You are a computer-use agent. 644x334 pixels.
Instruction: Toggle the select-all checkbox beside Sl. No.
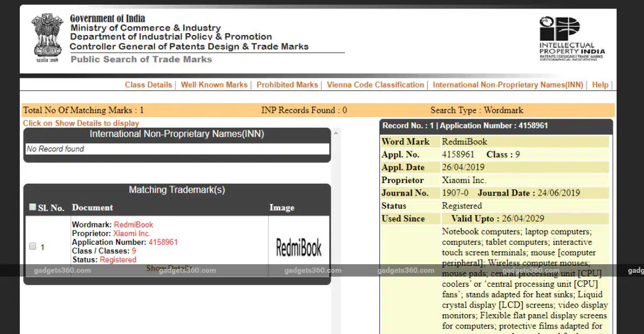coord(33,207)
